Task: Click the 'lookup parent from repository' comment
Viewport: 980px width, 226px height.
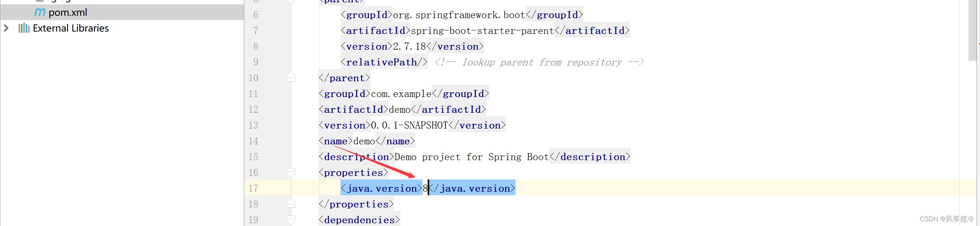Action: pos(539,62)
